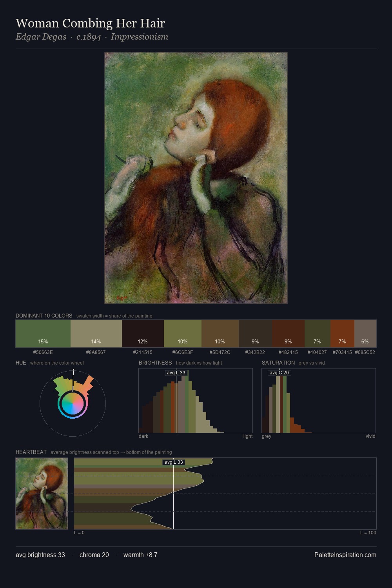Click the hex label #685C52
This screenshot has height=588, width=392.
pyautogui.click(x=365, y=352)
